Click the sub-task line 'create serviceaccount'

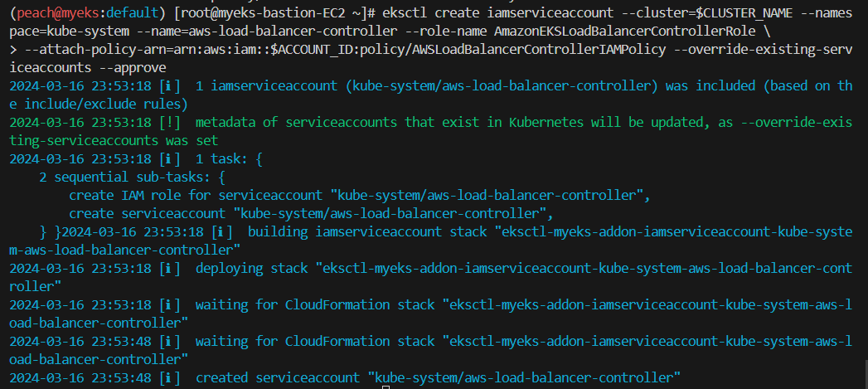coord(311,215)
